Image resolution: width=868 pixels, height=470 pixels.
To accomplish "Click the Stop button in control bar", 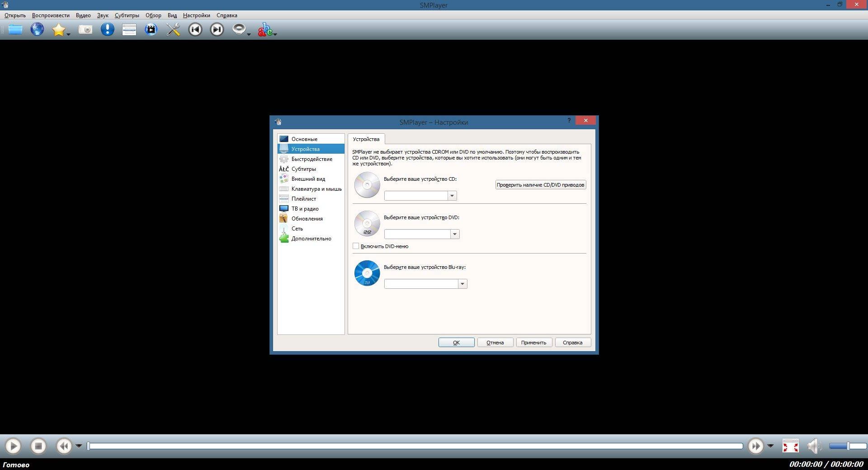I will pos(38,446).
